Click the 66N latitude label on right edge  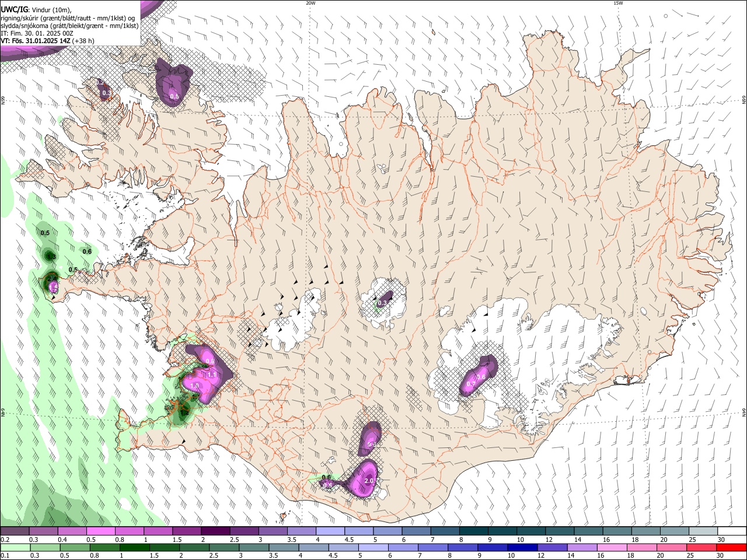pos(744,101)
